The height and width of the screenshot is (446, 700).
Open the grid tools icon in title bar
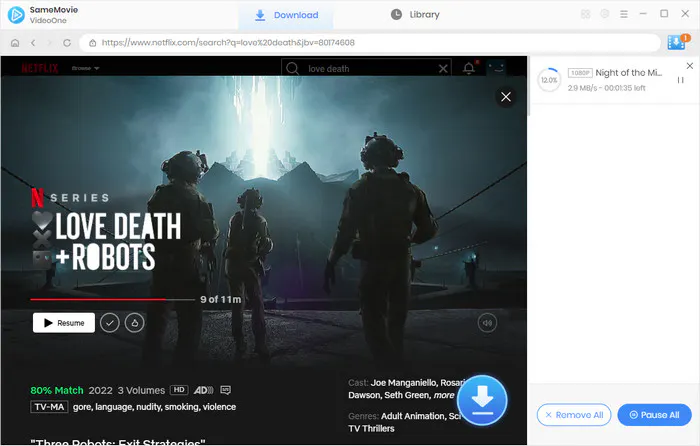coord(585,14)
